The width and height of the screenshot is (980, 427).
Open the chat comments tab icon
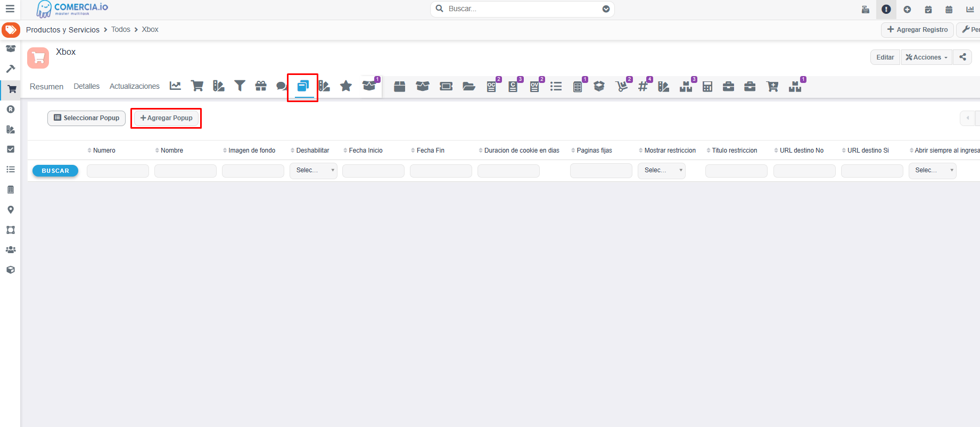[x=282, y=86]
